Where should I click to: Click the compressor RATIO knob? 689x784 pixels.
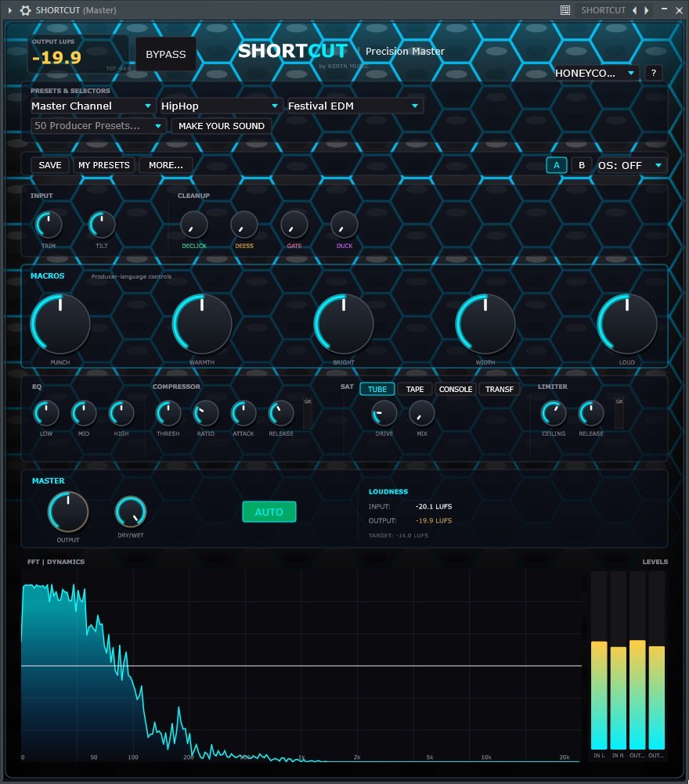pos(206,413)
